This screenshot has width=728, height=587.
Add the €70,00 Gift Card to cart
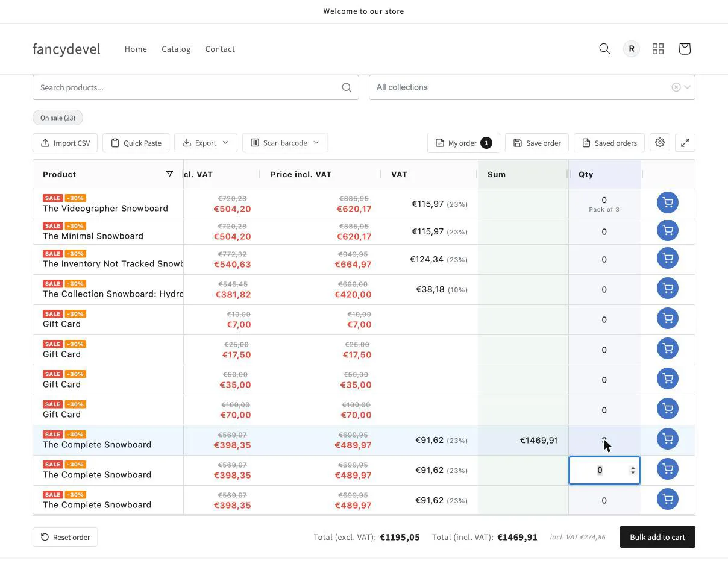click(668, 409)
